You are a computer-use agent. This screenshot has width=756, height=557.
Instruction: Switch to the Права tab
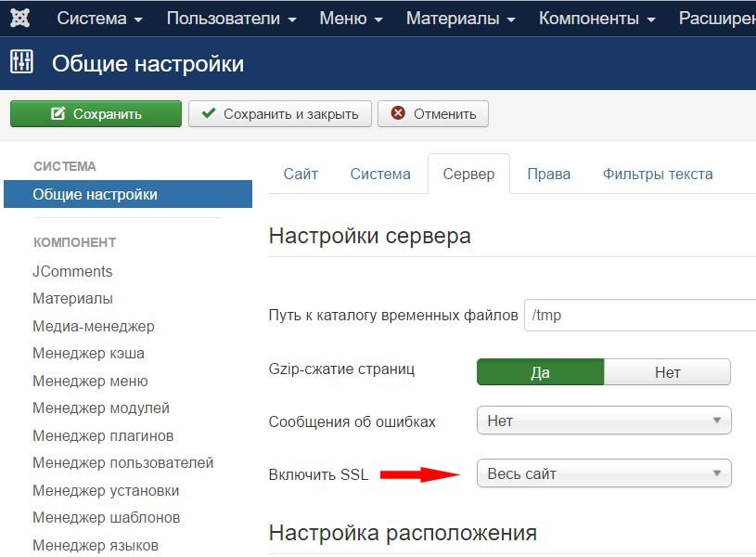[548, 174]
